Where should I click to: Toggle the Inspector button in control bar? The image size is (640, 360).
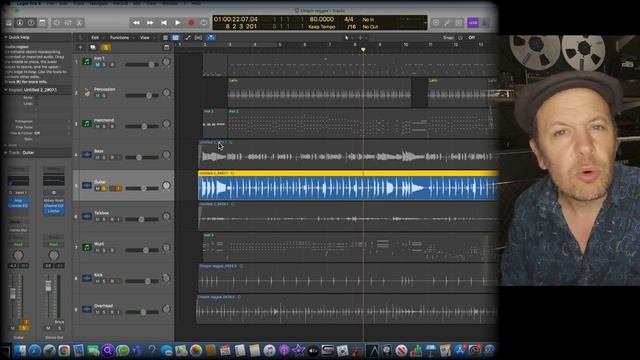20,23
